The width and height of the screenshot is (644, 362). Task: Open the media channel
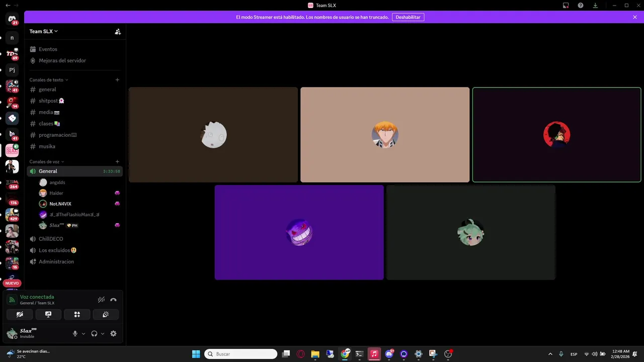click(74, 112)
